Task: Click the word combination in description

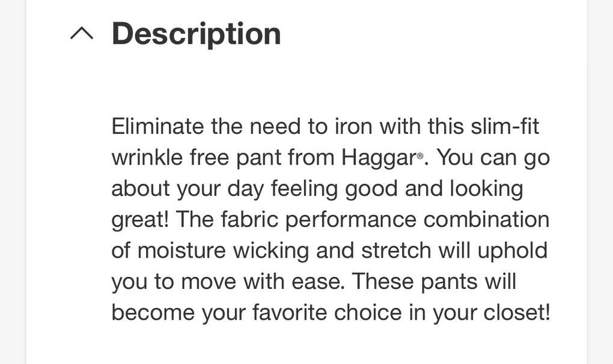Action: coord(487,220)
